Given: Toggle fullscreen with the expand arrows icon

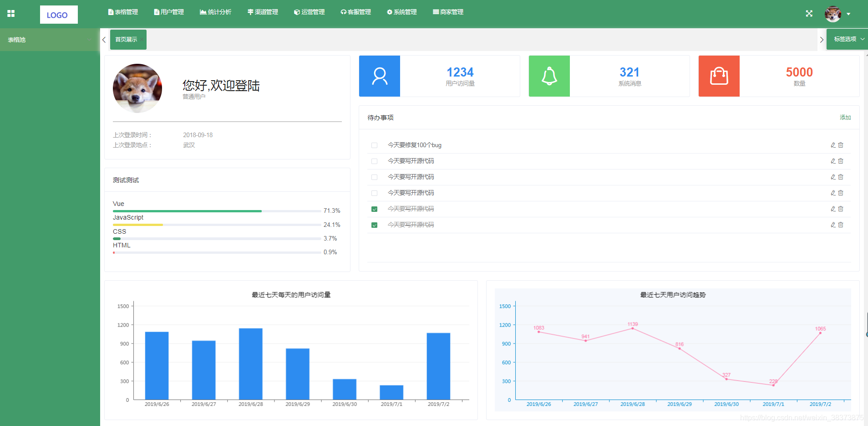Looking at the screenshot, I should tap(809, 14).
